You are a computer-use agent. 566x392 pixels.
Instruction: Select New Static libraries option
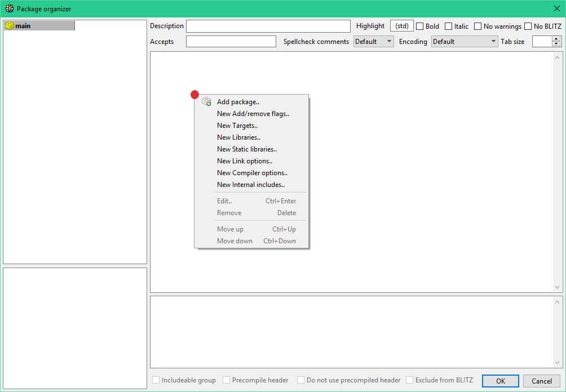pyautogui.click(x=246, y=149)
